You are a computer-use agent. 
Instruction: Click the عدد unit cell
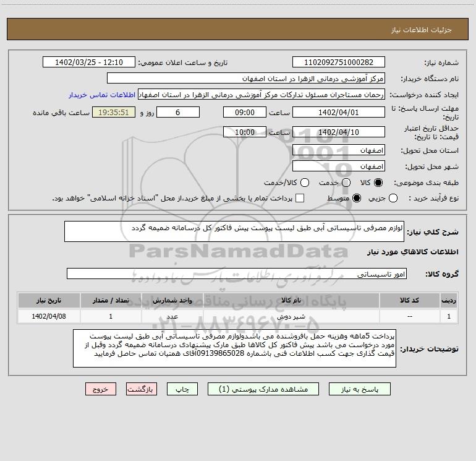[x=172, y=316]
